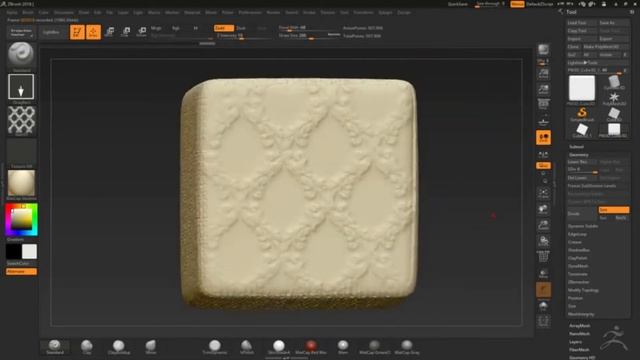Click the PolyF grid icon

543,257
